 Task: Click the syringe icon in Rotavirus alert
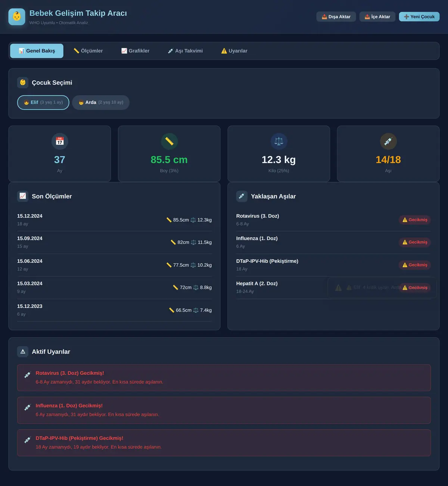pyautogui.click(x=27, y=375)
